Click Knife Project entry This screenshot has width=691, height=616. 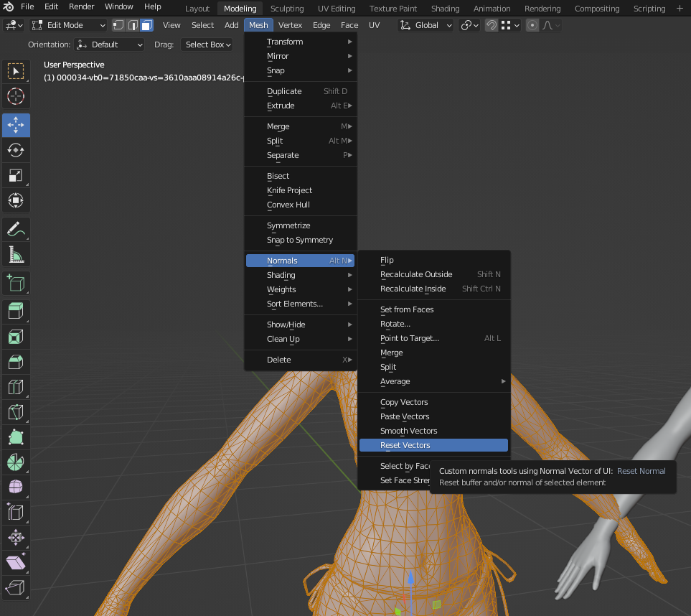click(x=301, y=190)
